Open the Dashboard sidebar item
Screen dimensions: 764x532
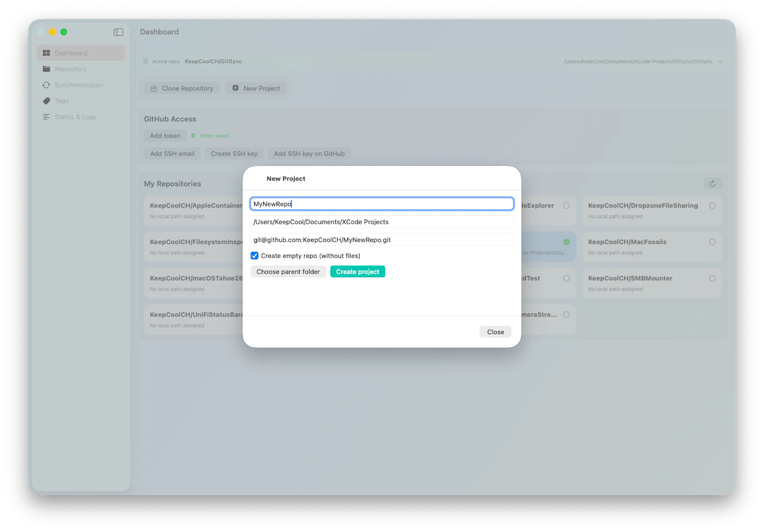(x=81, y=53)
